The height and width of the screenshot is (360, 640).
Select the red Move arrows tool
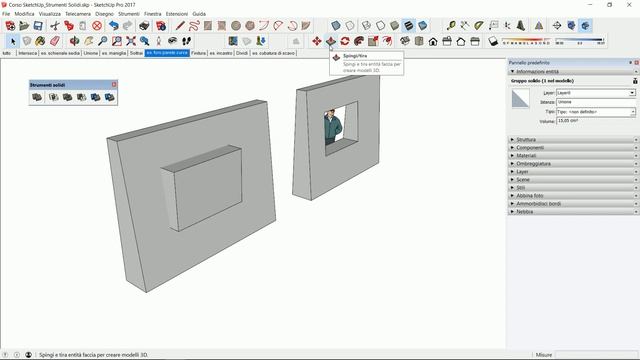[317, 41]
